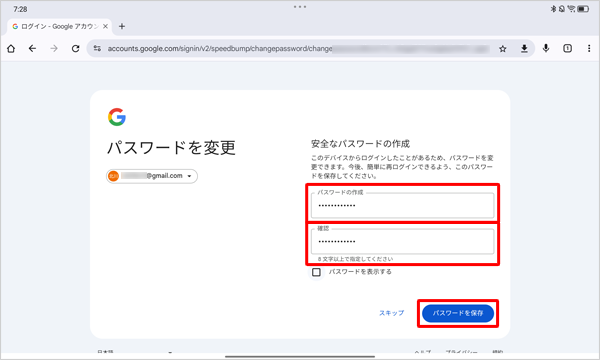
Task: Close the ログイン - Google アカウント tab
Action: click(105, 26)
